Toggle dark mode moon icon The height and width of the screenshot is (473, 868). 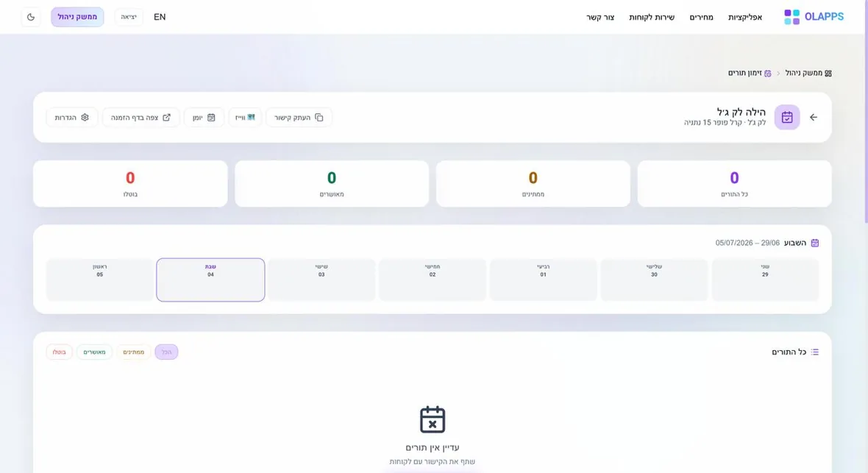click(31, 17)
